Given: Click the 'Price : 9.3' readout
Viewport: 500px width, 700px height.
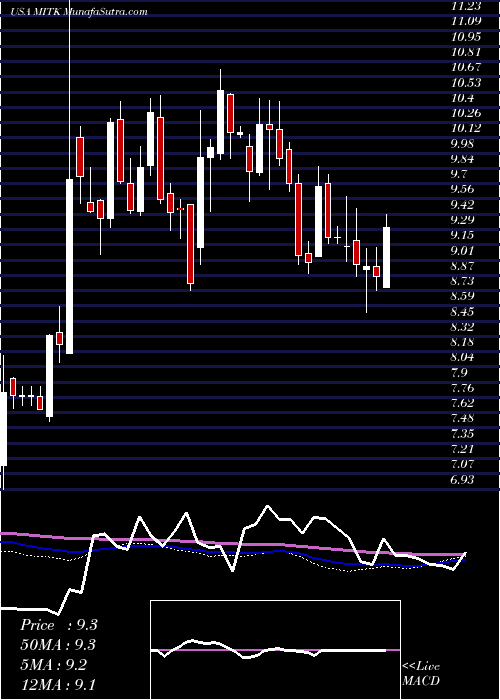Looking at the screenshot, I should coord(58,625).
